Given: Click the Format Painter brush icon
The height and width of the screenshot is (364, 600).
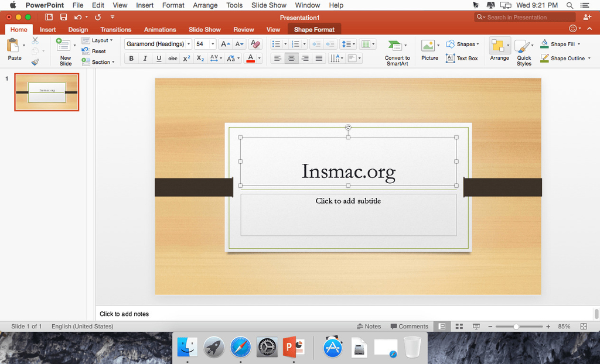Looking at the screenshot, I should point(35,61).
